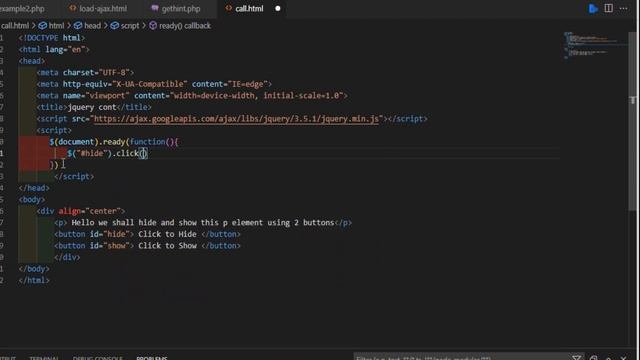The image size is (640, 360).
Task: Click the editor vertical scrollbar
Action: [x=633, y=122]
